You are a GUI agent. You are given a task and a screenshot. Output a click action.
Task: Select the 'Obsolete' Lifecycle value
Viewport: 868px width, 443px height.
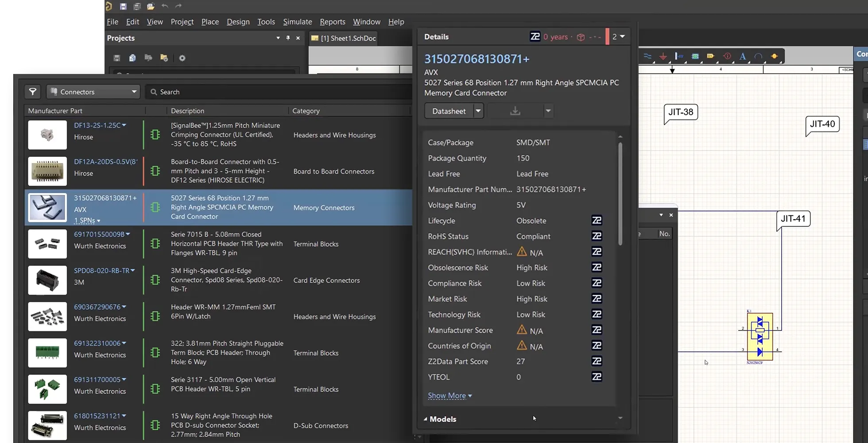531,221
